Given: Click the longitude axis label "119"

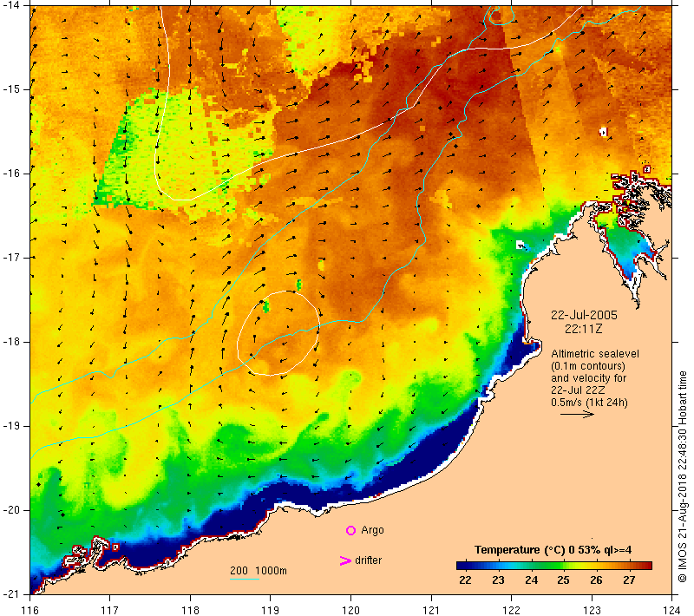Looking at the screenshot, I should click(x=271, y=610).
